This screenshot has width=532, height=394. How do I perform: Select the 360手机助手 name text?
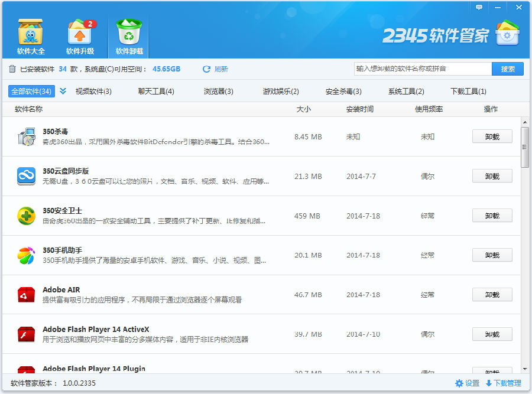[x=63, y=250]
